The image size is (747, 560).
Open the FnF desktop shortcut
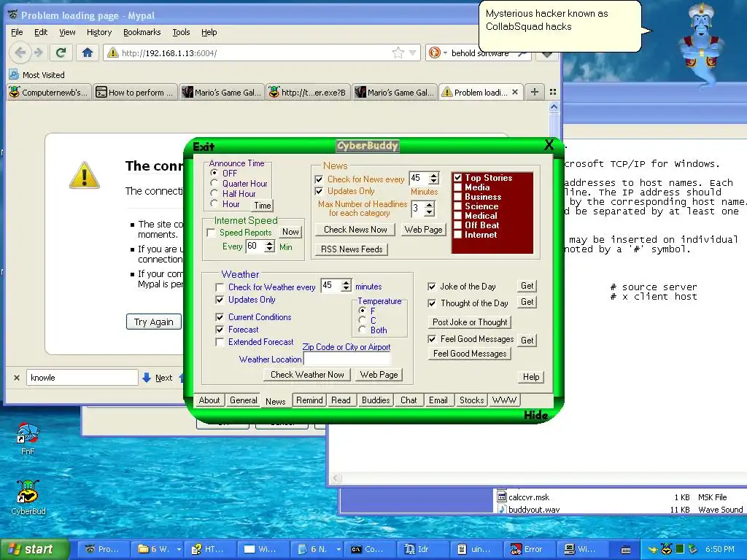point(28,438)
